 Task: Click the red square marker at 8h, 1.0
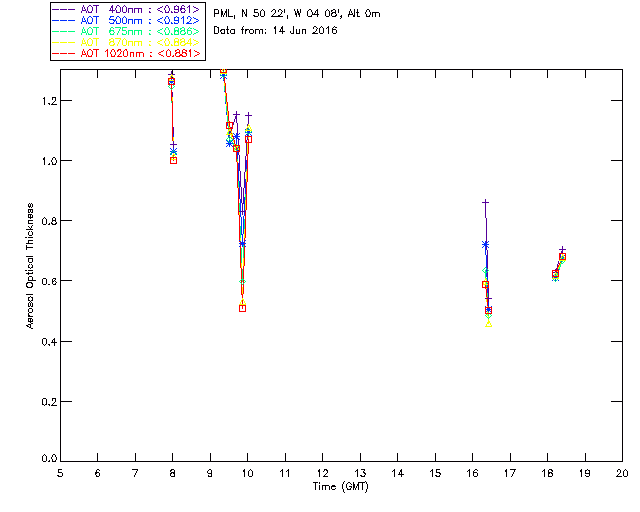(173, 160)
